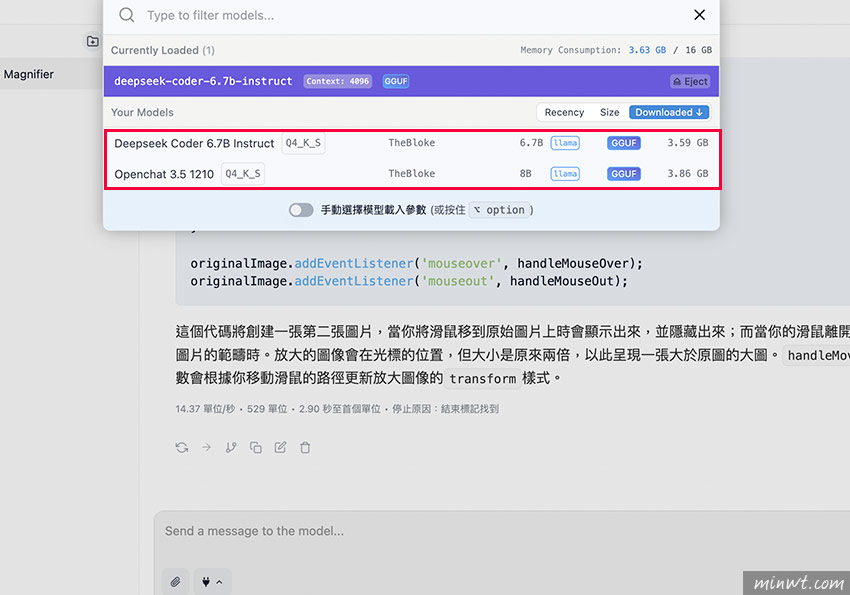The height and width of the screenshot is (595, 850).
Task: Select the loaded deepseek-coder-6.7b-instruct row
Action: pos(411,81)
